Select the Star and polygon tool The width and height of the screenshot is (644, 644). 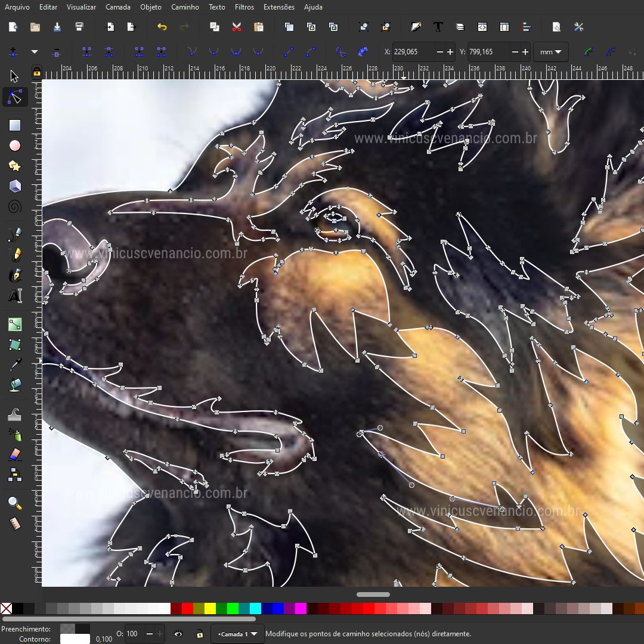click(x=15, y=166)
